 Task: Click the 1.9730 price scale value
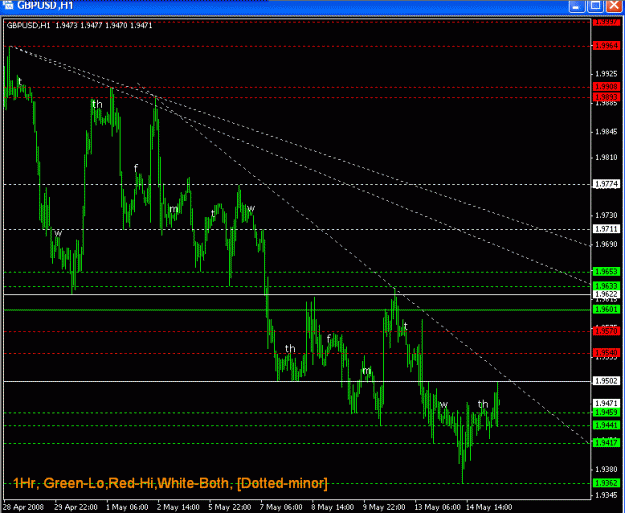point(606,215)
